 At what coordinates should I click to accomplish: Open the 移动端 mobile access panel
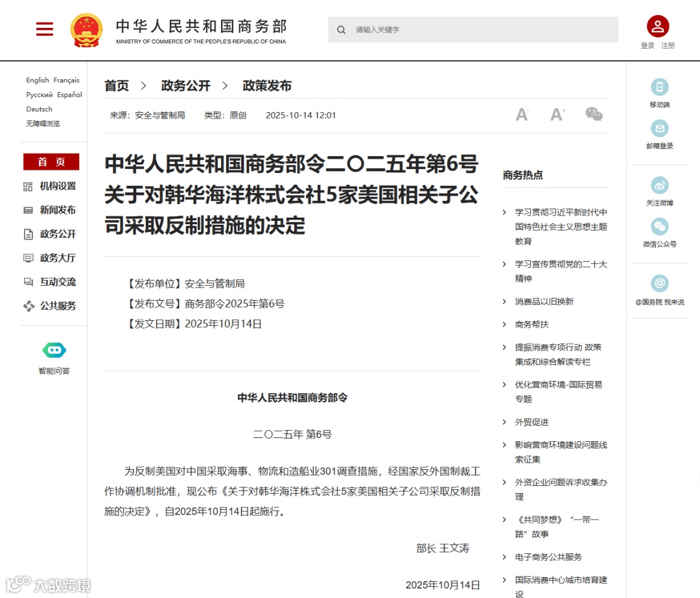pos(659,87)
